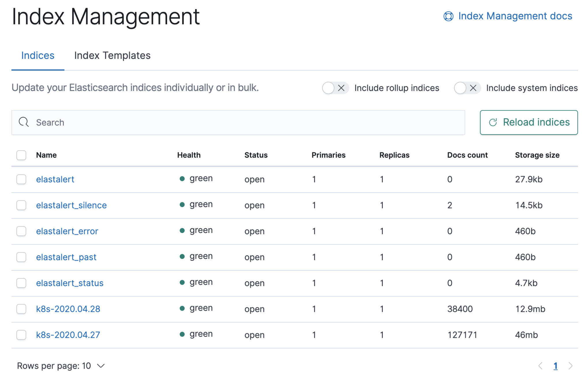
Task: Check the elastalert_silence row checkbox
Action: point(21,205)
